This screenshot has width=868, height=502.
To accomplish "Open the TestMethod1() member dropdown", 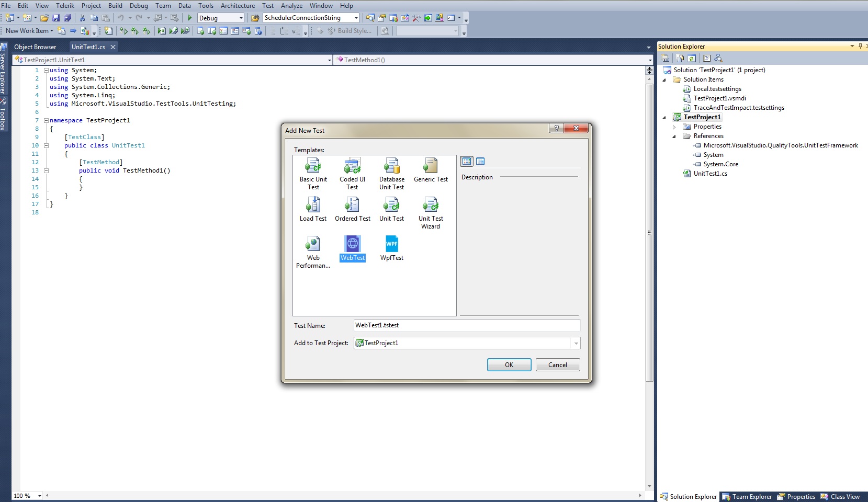I will pos(650,60).
